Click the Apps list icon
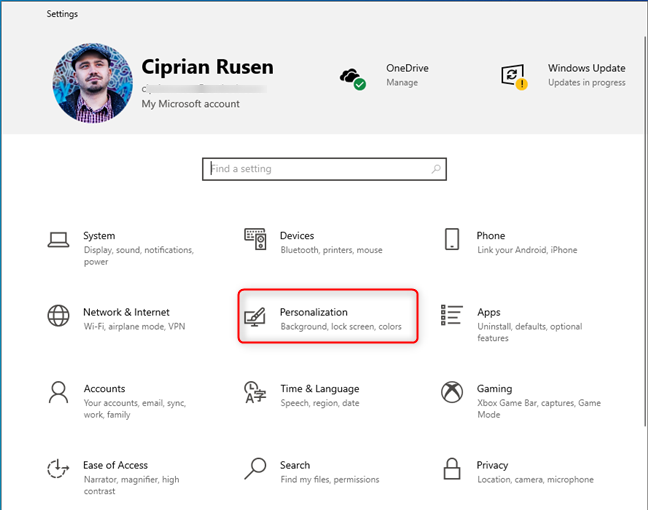Image resolution: width=648 pixels, height=510 pixels. point(452,315)
